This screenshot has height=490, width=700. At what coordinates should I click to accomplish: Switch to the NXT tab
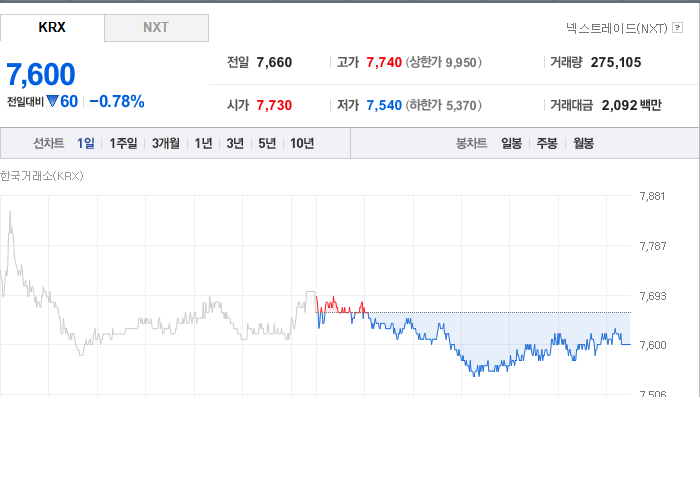156,28
